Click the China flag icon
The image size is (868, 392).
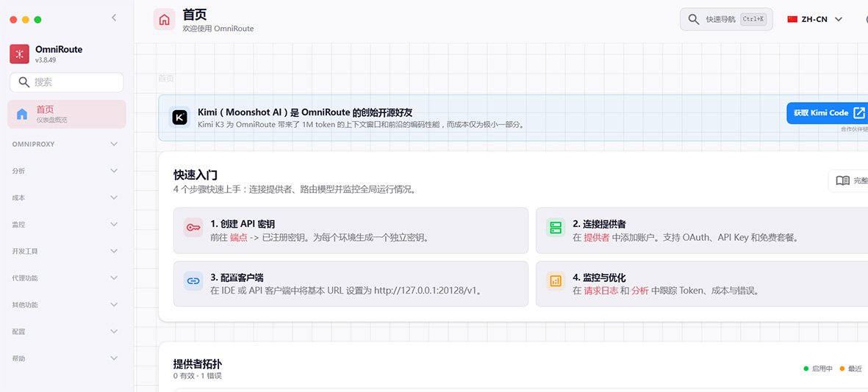click(792, 19)
